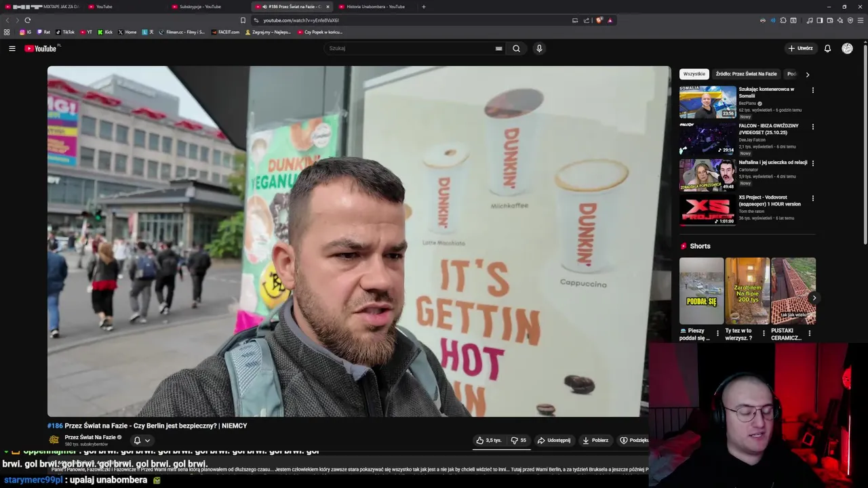Click the Podzięki thanks button
Image resolution: width=868 pixels, height=488 pixels.
pyautogui.click(x=633, y=440)
